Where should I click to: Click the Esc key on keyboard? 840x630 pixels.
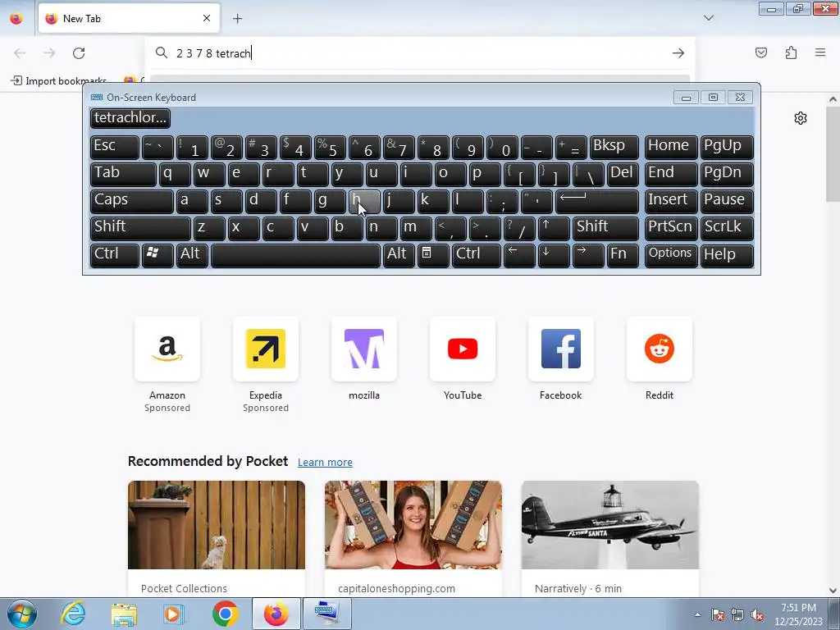tap(114, 147)
